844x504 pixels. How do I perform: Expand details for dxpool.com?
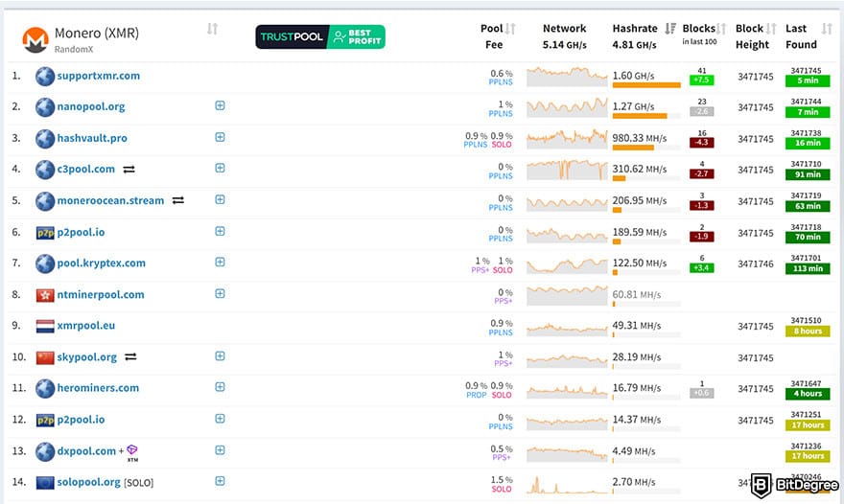pyautogui.click(x=220, y=450)
